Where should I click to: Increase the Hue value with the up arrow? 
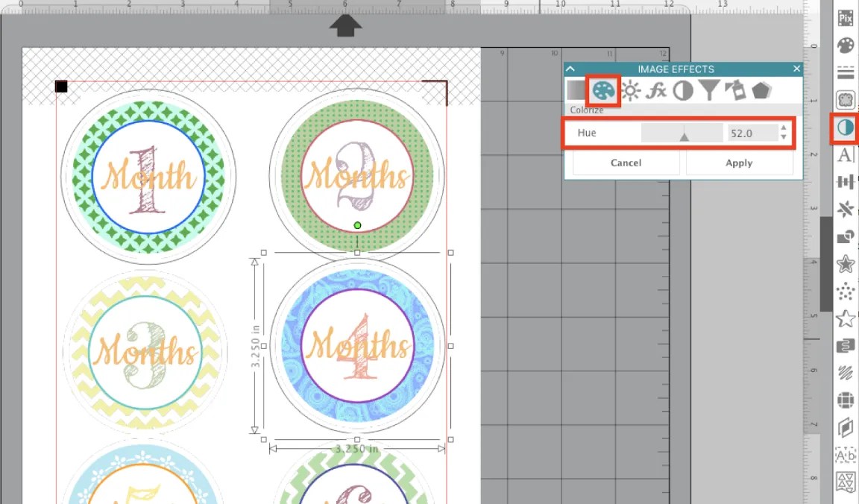[x=784, y=128]
